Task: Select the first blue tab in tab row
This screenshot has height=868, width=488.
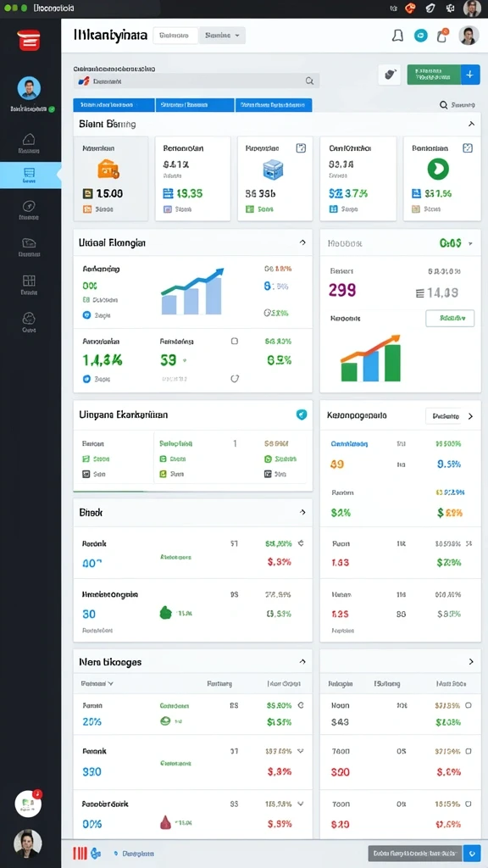Action: pyautogui.click(x=114, y=104)
